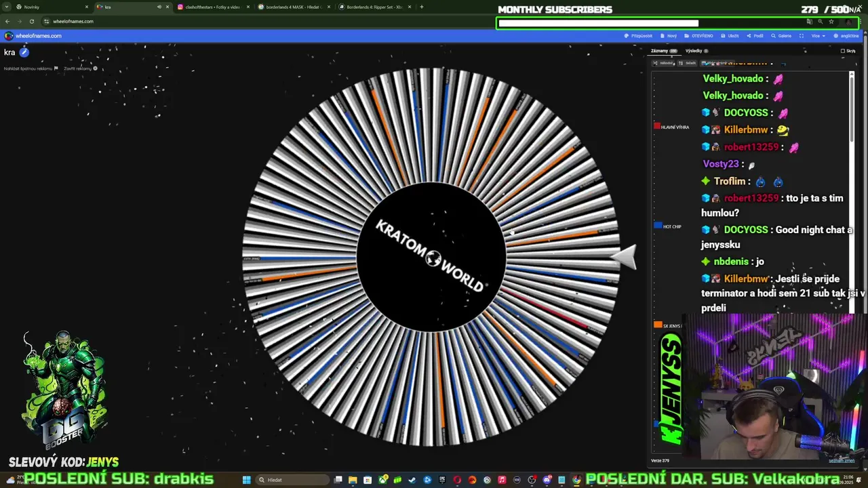Image resolution: width=868 pixels, height=488 pixels.
Task: Create a new wheel with Nový
Action: 669,36
